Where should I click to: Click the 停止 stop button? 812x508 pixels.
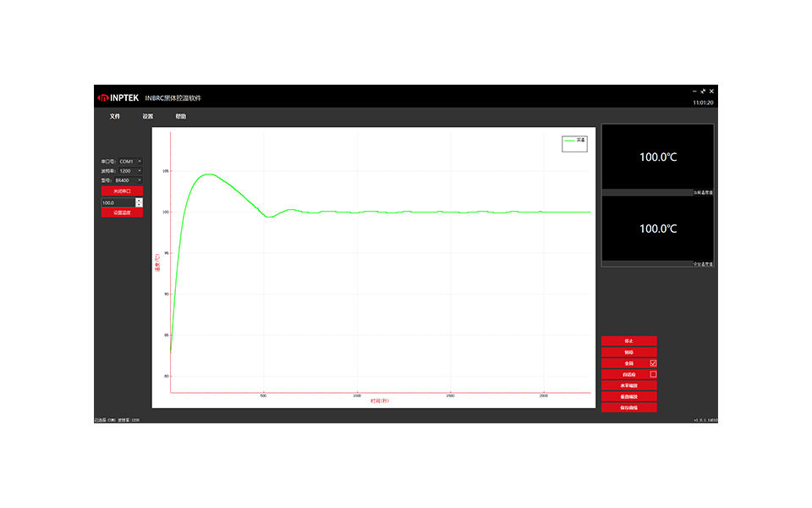pyautogui.click(x=628, y=341)
